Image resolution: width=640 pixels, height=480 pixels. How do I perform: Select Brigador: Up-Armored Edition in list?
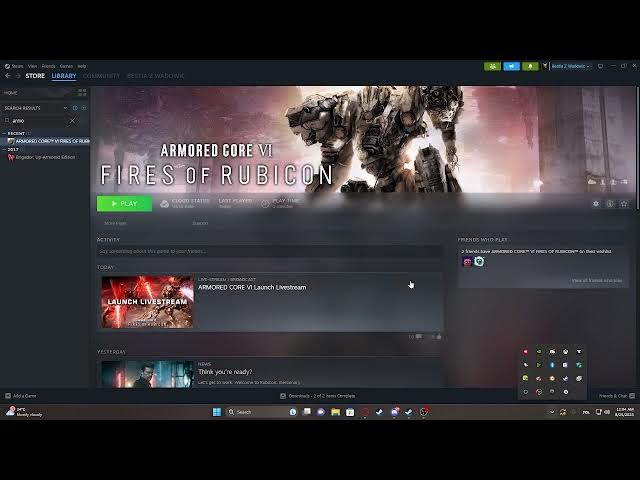(42, 157)
